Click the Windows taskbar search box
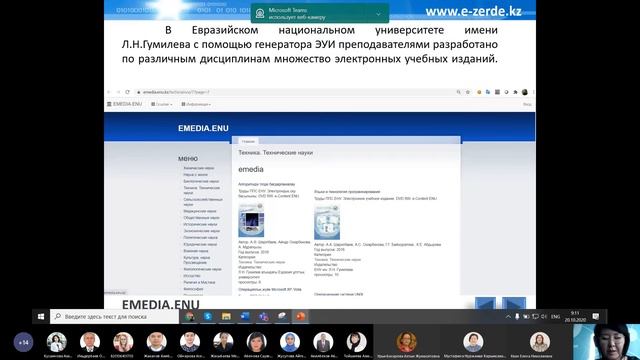Screen dimensions: 640x360 (x=114, y=316)
